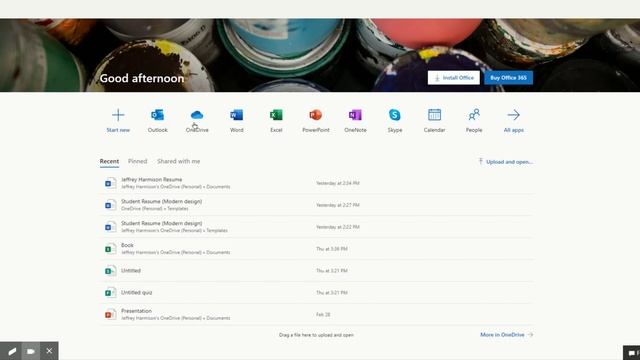Image resolution: width=640 pixels, height=360 pixels.
Task: Switch to the Pinned tab
Action: pyautogui.click(x=138, y=161)
